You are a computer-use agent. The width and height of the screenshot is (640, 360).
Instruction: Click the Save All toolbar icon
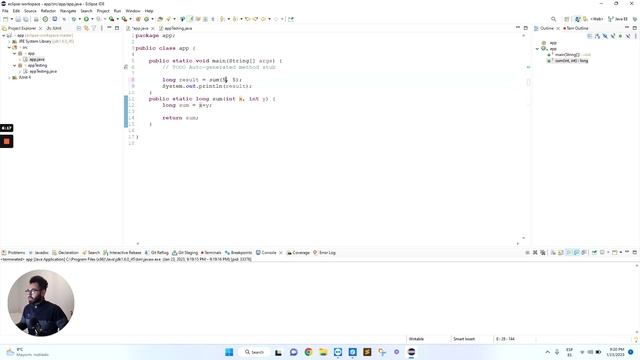(26, 19)
